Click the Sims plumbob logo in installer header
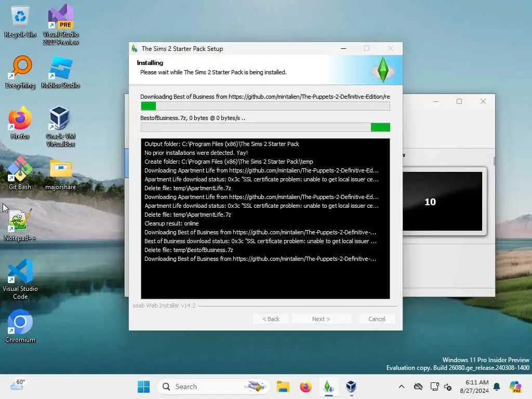The width and height of the screenshot is (532, 399). click(383, 70)
